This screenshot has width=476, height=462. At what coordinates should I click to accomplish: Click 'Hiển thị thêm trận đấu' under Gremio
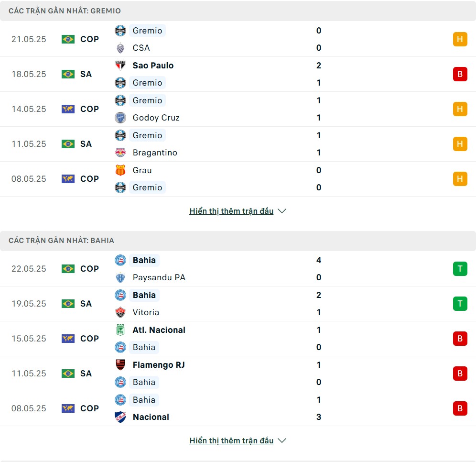231,211
